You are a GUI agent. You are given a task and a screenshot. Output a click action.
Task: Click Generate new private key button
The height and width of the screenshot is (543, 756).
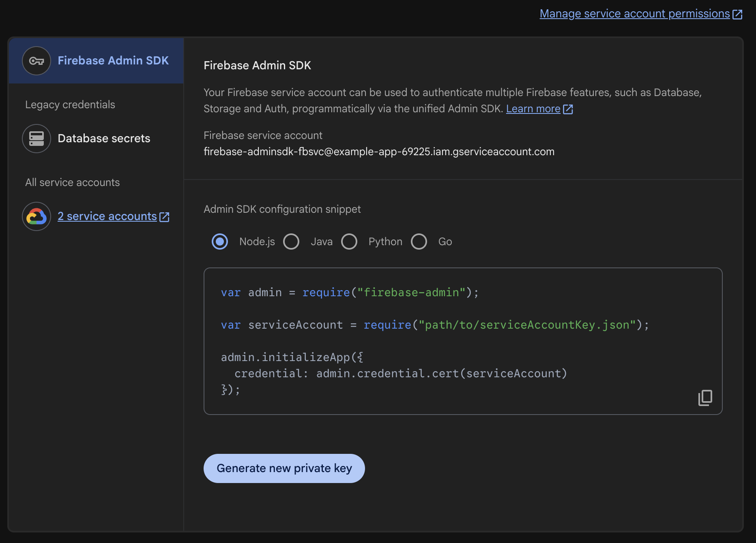[284, 468]
